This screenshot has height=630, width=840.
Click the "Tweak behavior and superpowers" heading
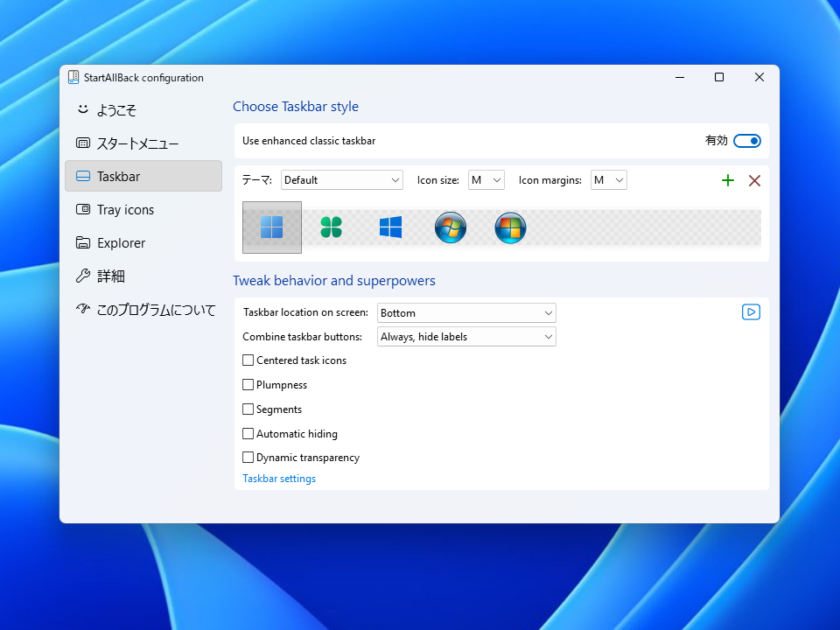(334, 281)
